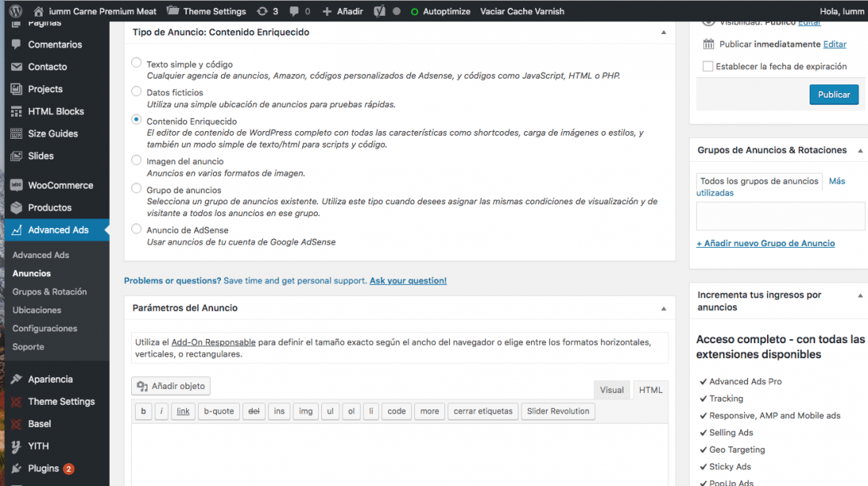Select Texto simple y código ad type
Viewport: 868px width, 486px height.
137,62
